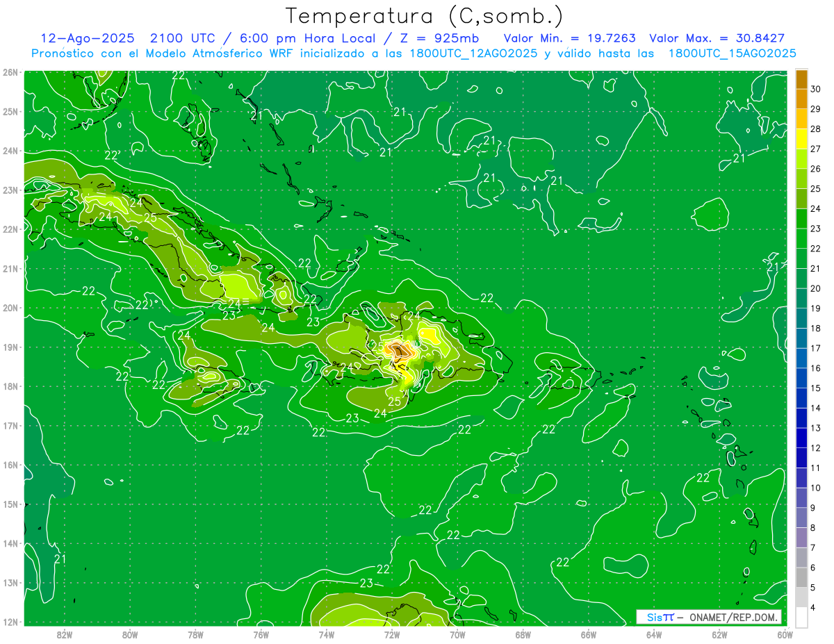Click the '22N' latitude axis label
The image size is (834, 644).
(10, 229)
